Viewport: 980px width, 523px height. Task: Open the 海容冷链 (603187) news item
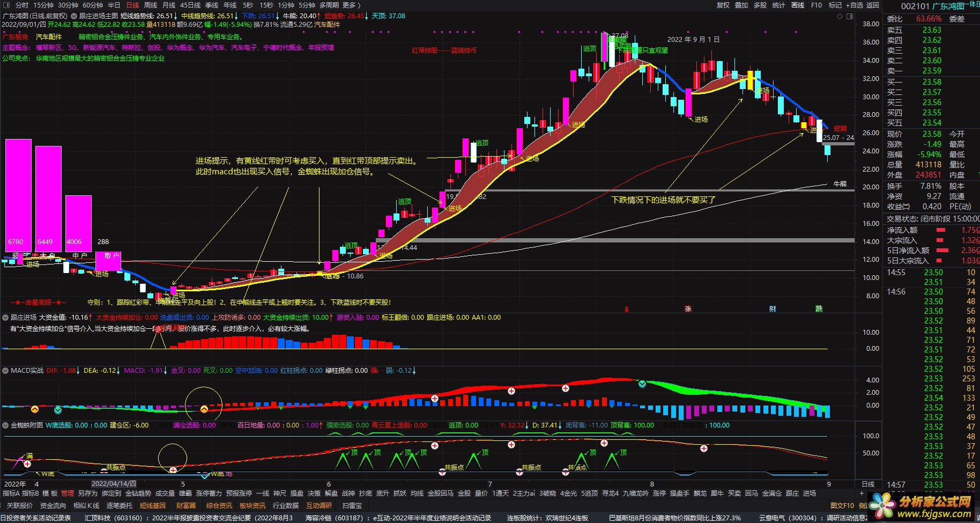(x=398, y=518)
